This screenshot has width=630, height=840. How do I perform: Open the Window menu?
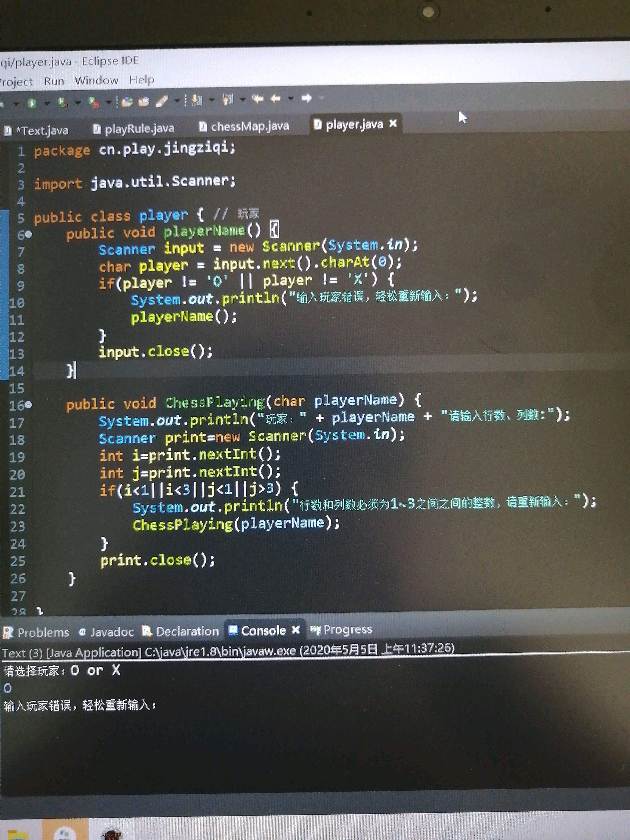(x=97, y=80)
